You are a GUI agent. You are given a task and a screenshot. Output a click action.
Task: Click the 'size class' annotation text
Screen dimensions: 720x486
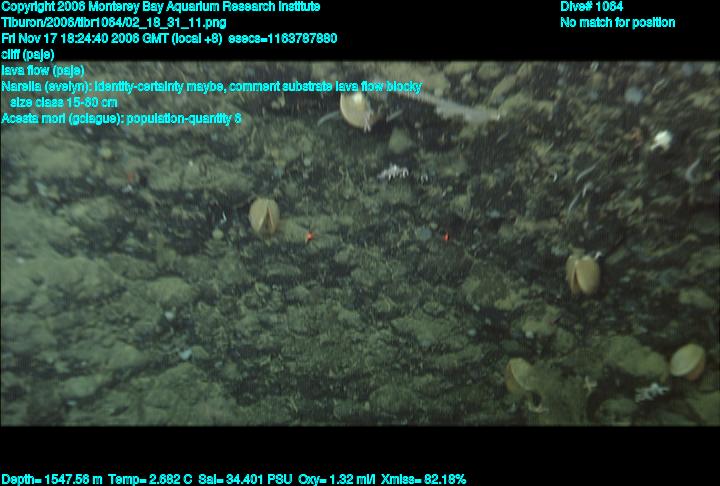click(x=64, y=102)
